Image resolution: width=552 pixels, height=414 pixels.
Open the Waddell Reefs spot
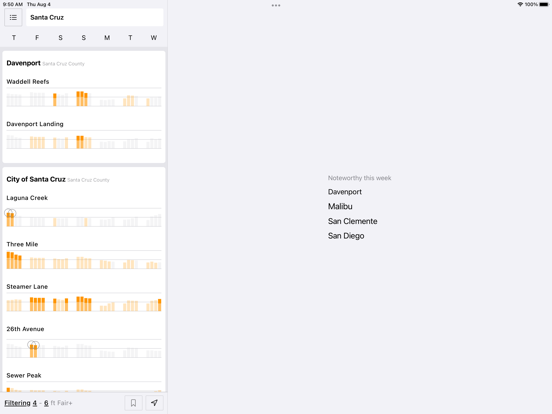tap(28, 82)
